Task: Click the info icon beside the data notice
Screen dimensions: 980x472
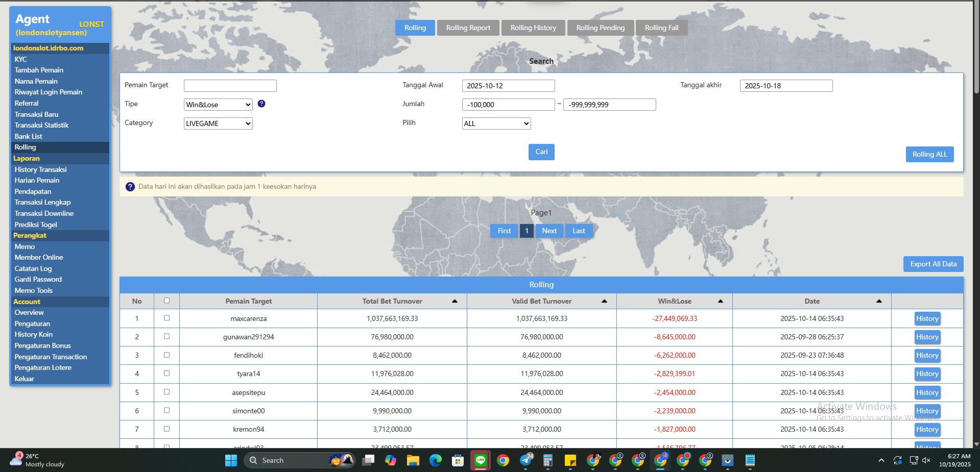Action: [x=130, y=187]
